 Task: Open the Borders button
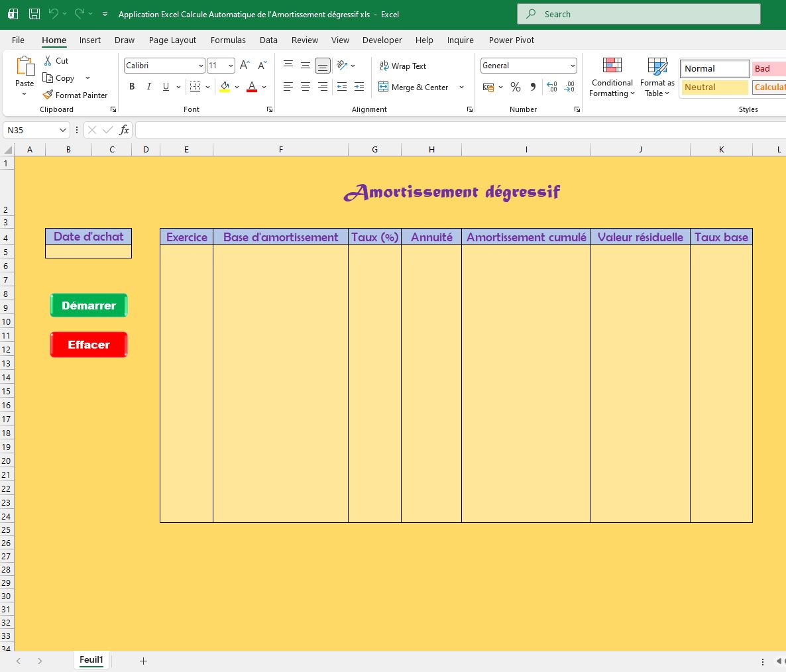click(x=195, y=87)
